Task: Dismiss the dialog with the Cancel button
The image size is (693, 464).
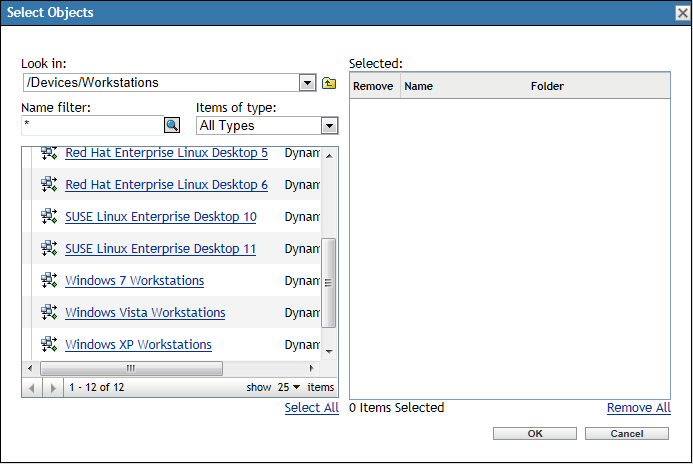Action: coord(627,434)
